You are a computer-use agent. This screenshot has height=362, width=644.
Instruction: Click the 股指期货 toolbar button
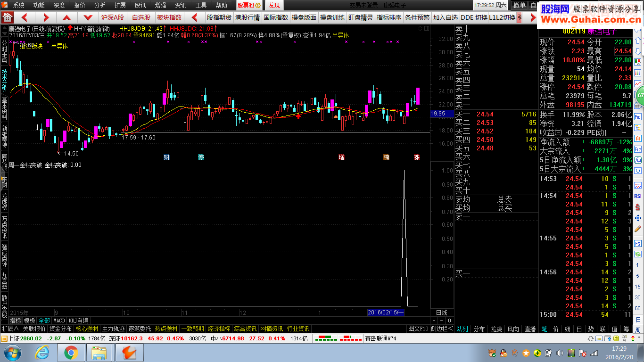pyautogui.click(x=219, y=17)
